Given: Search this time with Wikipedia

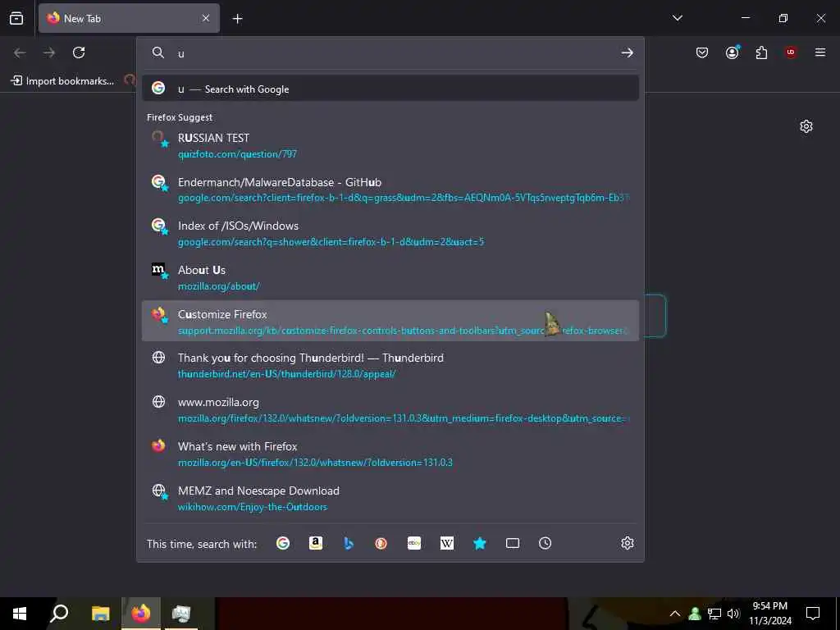Looking at the screenshot, I should coord(447,543).
